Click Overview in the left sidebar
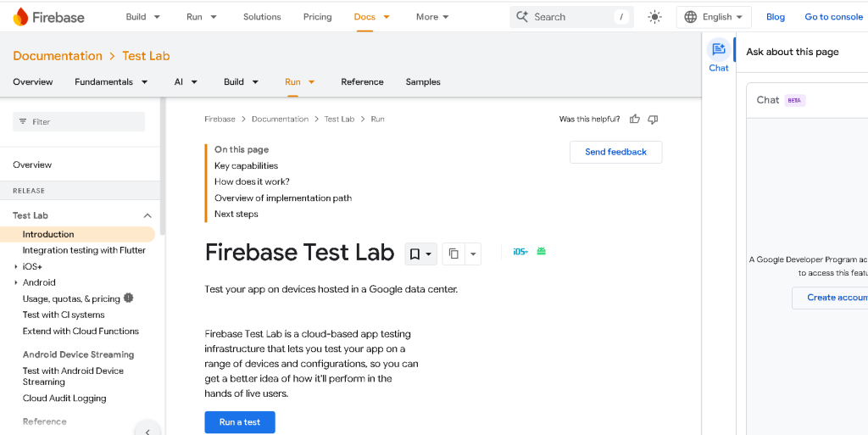The image size is (868, 435). coord(32,165)
